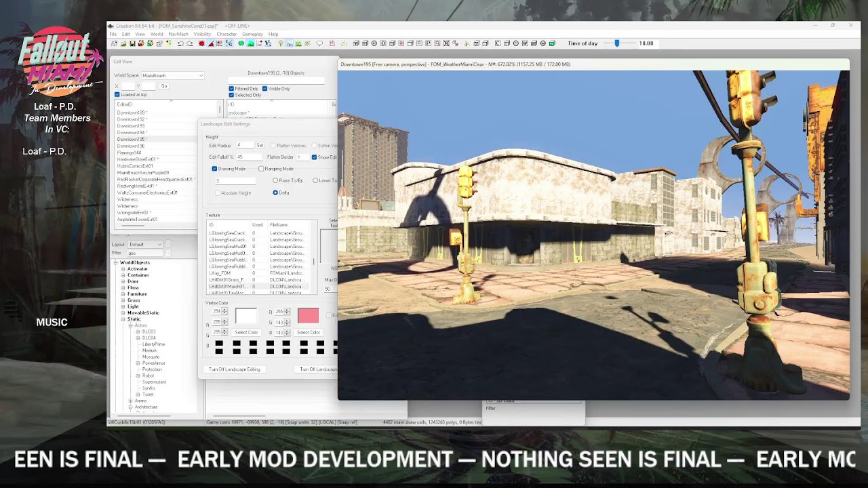This screenshot has height=488, width=868.
Task: Click the Edit Falloff % input field
Action: tap(249, 157)
